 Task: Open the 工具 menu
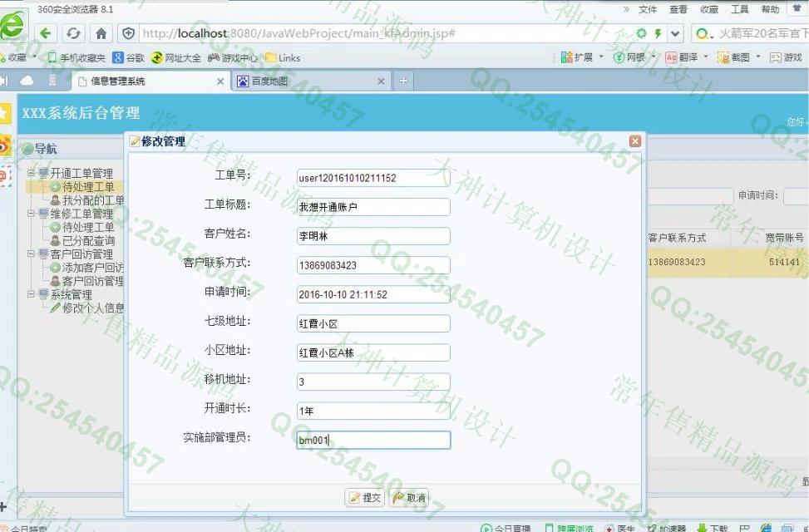739,9
